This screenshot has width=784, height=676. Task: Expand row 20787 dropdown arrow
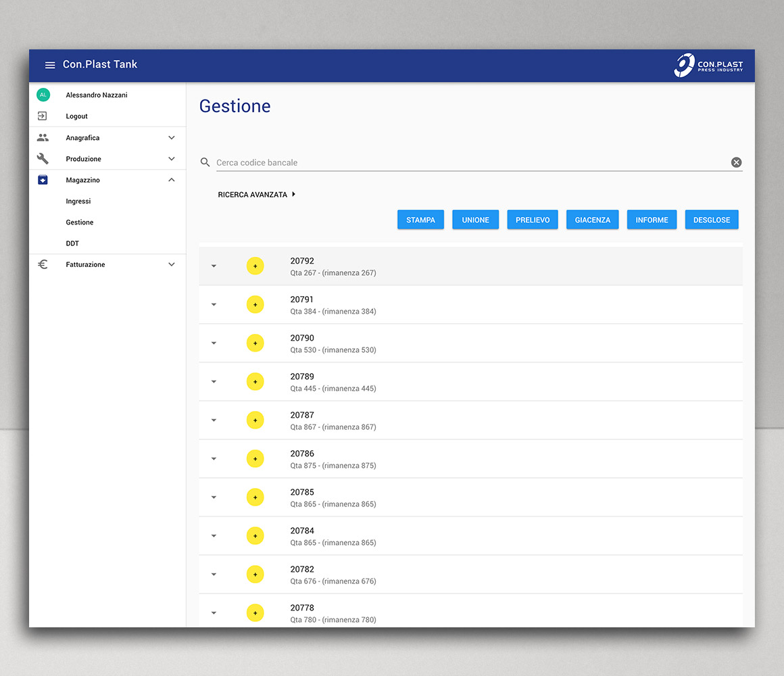pyautogui.click(x=214, y=420)
